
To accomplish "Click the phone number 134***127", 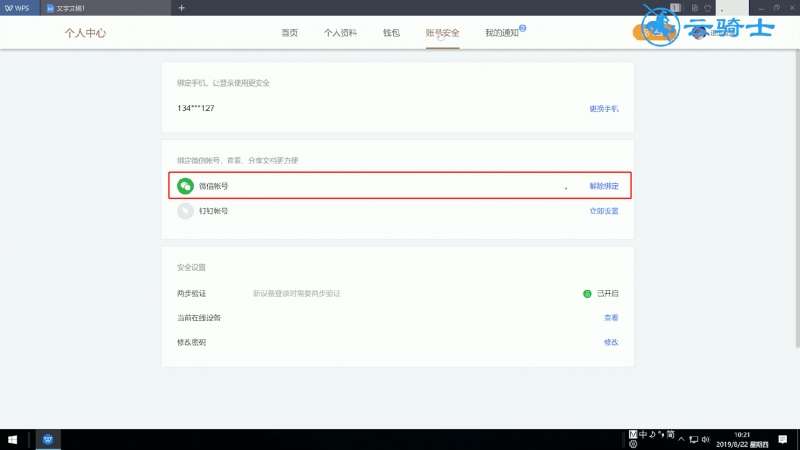I will coord(195,108).
